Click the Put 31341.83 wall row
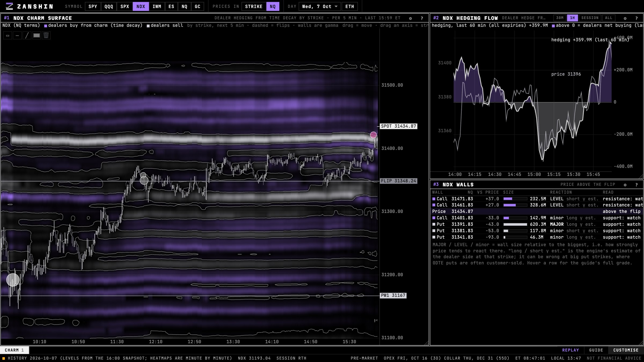Image resolution: width=644 pixels, height=362 pixels. pos(537,237)
